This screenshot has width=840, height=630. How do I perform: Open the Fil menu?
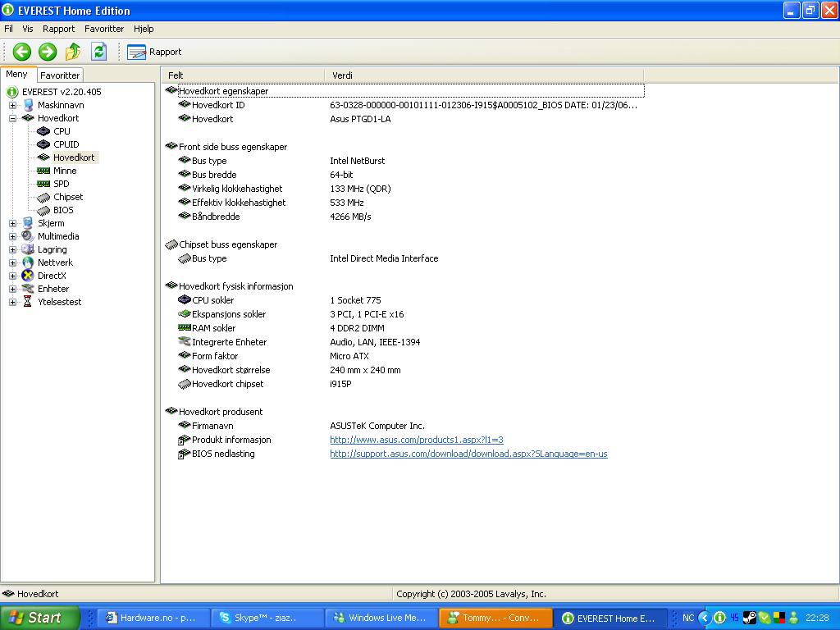click(8, 29)
